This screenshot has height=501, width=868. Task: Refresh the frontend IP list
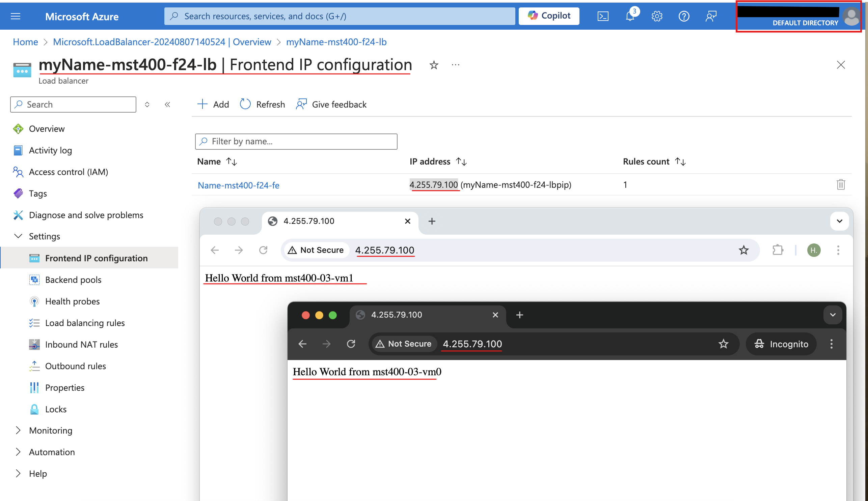click(263, 104)
